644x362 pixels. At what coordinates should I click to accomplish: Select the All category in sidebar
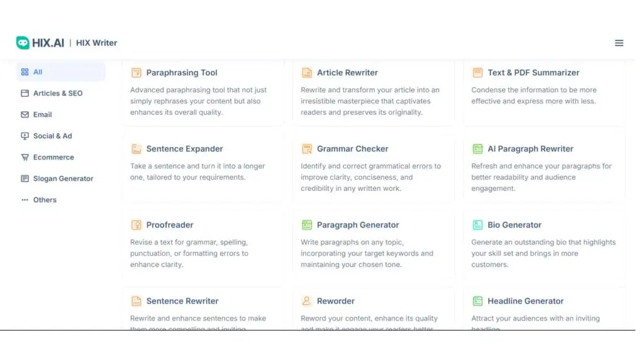point(38,72)
